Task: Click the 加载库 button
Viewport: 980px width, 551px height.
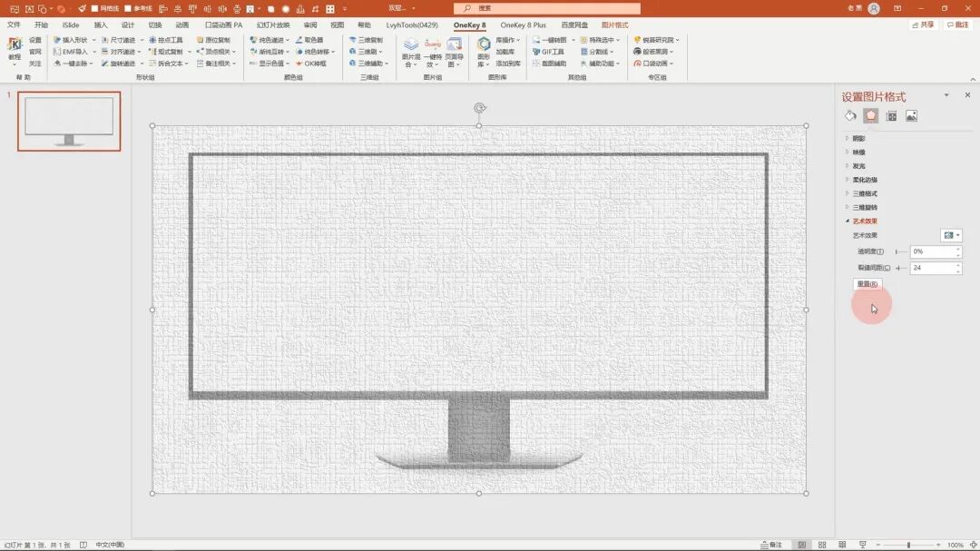Action: [x=505, y=52]
